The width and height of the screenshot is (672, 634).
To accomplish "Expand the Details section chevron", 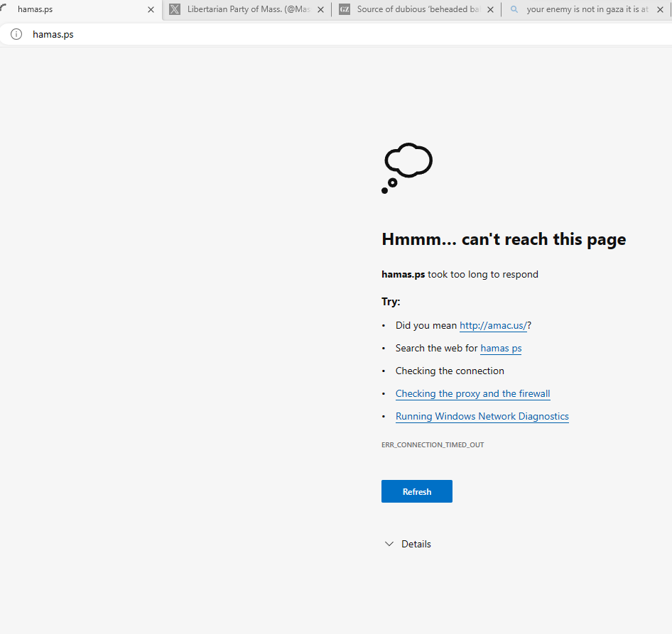I will point(389,544).
